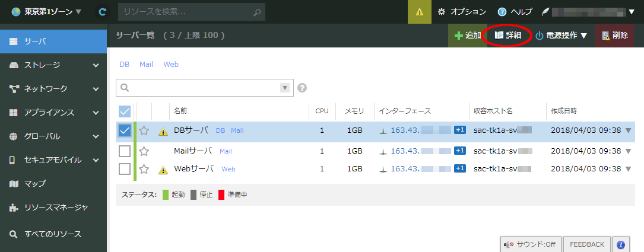Open マップ in the sidebar

pyautogui.click(x=34, y=184)
